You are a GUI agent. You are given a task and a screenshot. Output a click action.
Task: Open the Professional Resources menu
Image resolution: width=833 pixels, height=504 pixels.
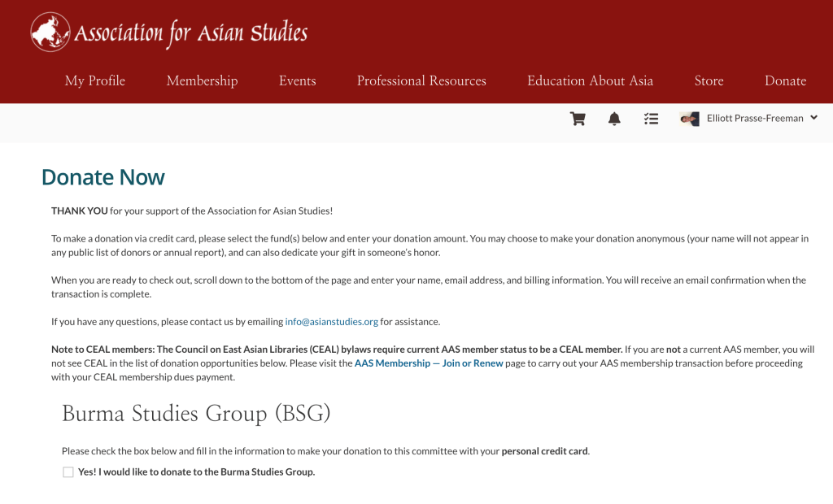[421, 80]
